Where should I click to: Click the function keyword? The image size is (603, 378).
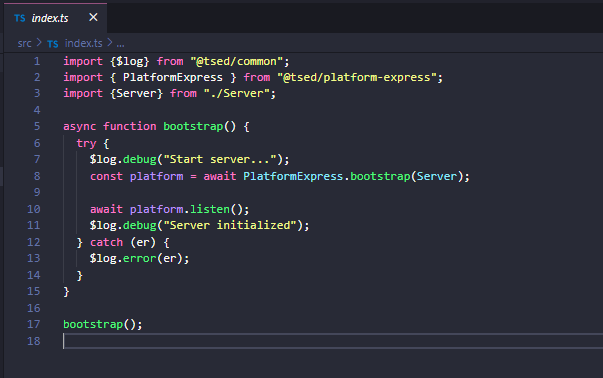click(130, 127)
